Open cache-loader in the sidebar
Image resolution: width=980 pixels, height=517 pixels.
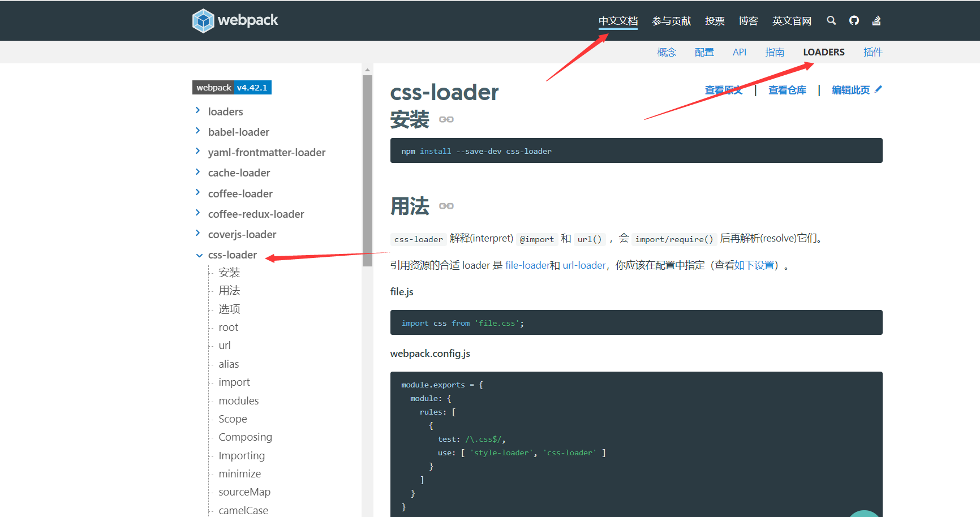click(239, 173)
